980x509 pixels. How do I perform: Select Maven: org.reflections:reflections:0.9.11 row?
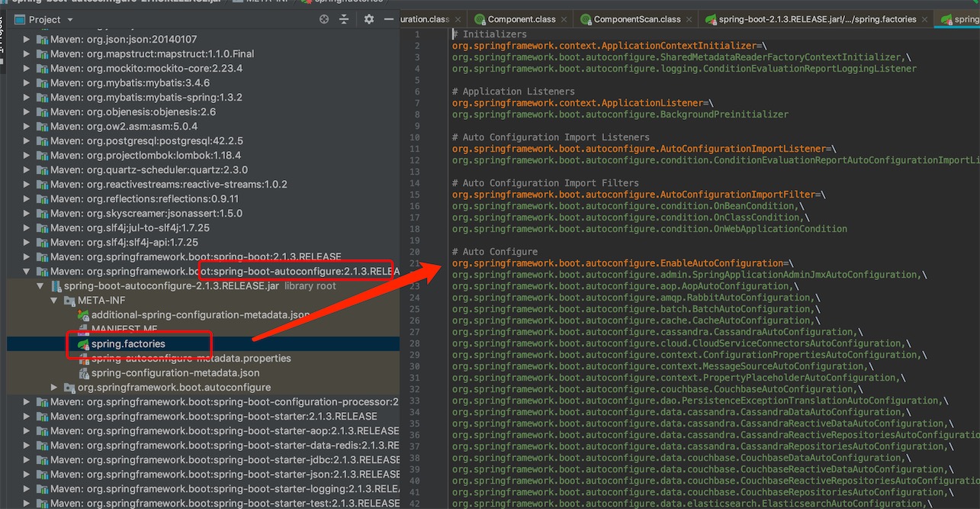point(203,198)
